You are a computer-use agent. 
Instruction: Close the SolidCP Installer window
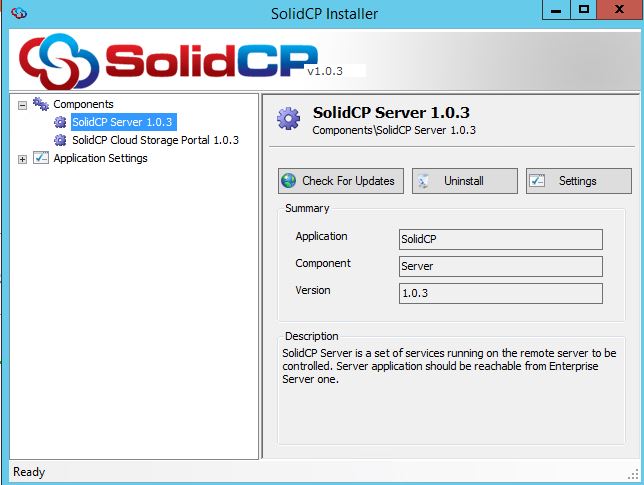(x=620, y=10)
